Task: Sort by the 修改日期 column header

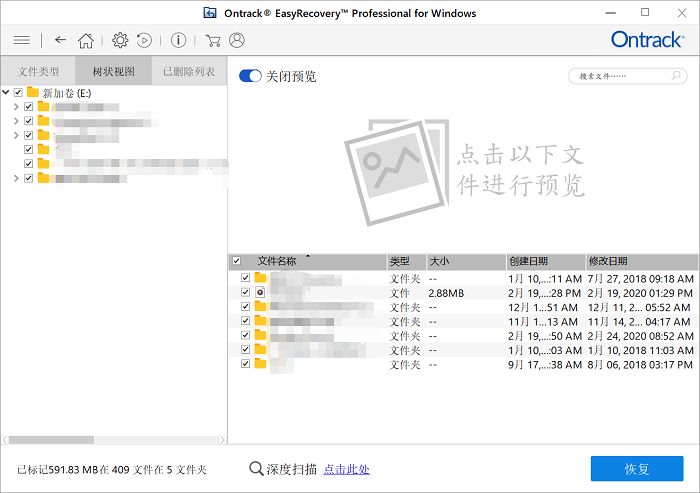Action: tap(642, 261)
